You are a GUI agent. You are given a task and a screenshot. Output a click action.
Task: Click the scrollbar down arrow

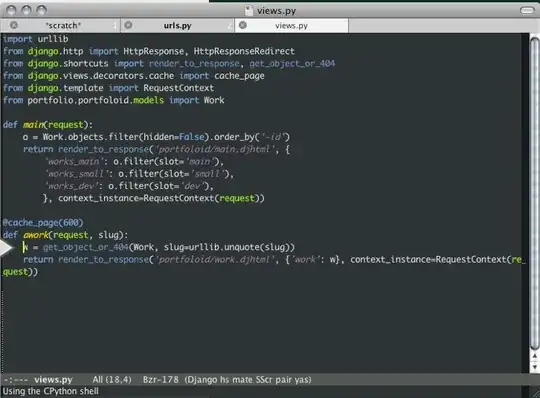[x=534, y=367]
